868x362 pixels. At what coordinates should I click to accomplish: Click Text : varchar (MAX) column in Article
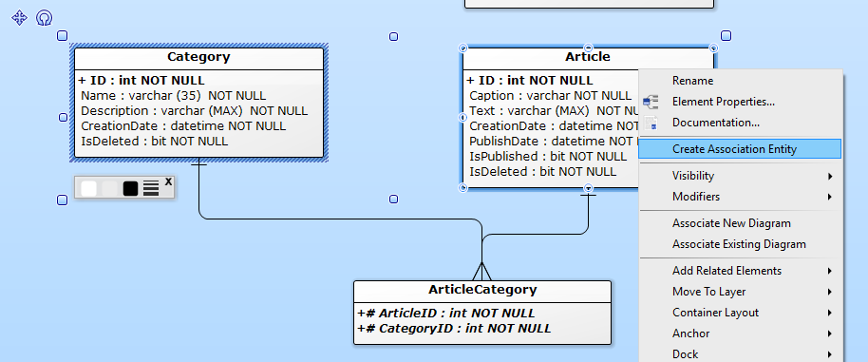(554, 111)
